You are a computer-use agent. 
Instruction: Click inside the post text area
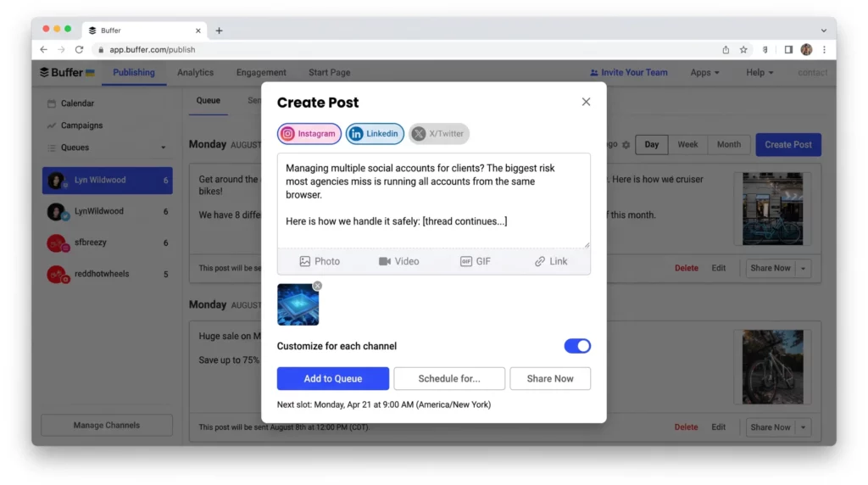[x=433, y=200]
